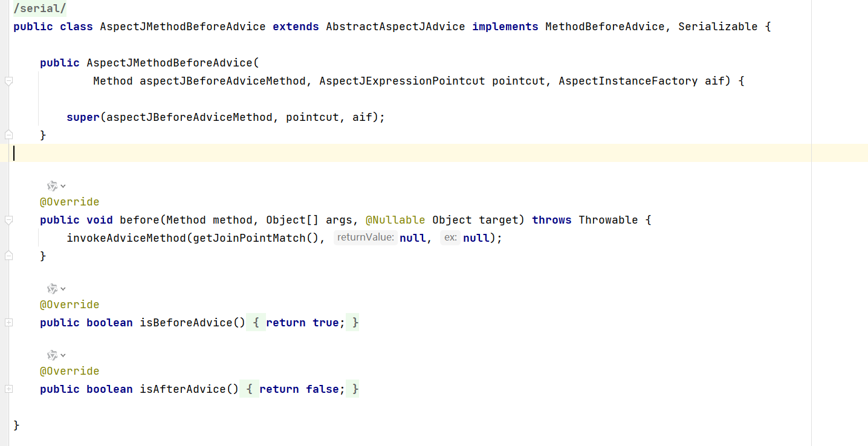Click the 'ex:' parameter inlay hint
868x446 pixels.
(450, 238)
